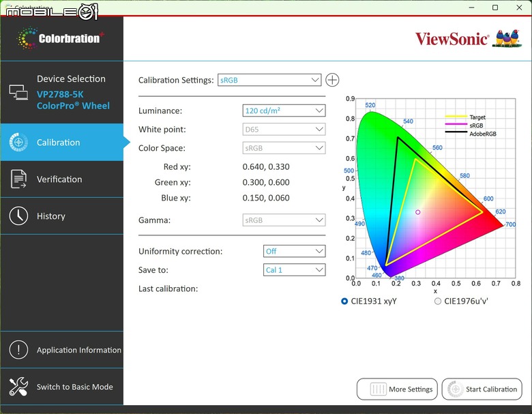Open the History section label
532x414 pixels.
51,216
